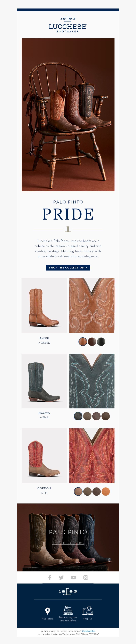Select the Baker black color swatch
Image resolution: width=136 pixels, height=644 pixels.
point(101,342)
